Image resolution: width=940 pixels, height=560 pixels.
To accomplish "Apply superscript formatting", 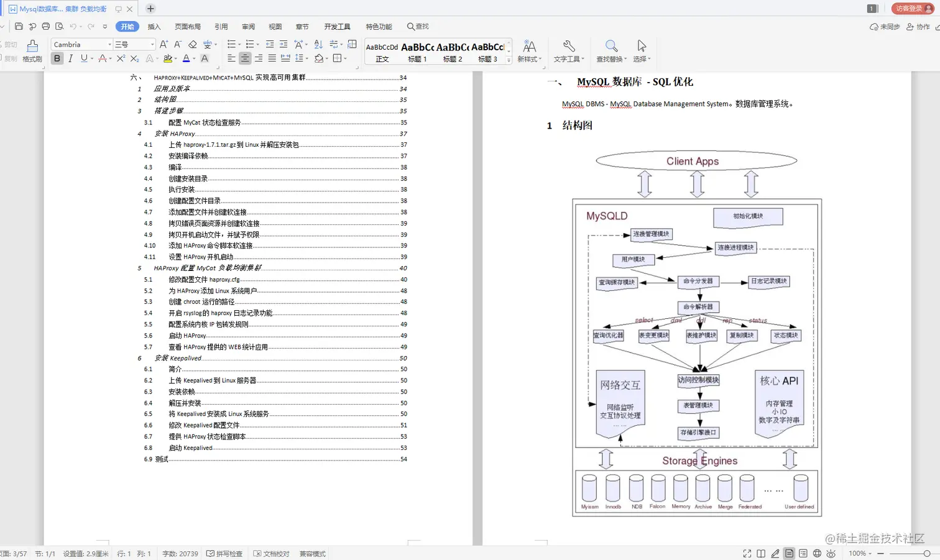I will (x=121, y=58).
